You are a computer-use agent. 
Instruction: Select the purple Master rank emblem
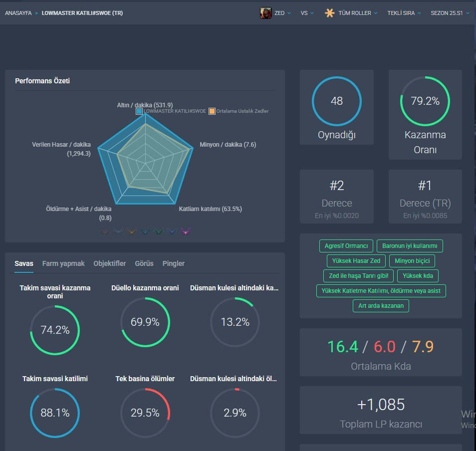186,231
